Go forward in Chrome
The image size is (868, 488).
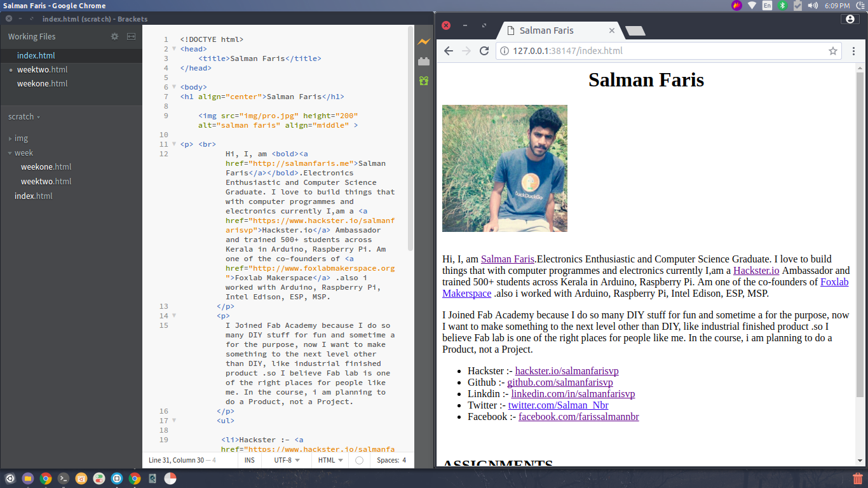pos(466,51)
